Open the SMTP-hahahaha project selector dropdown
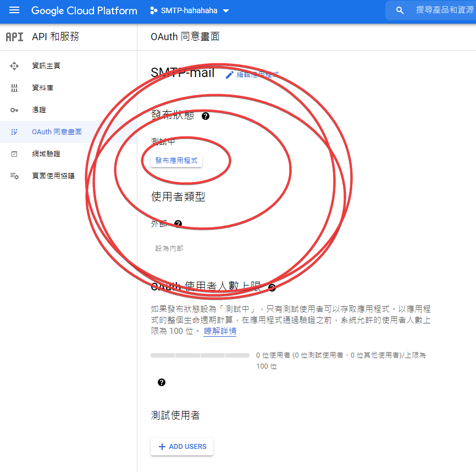Screen dimensions: 476x472 click(x=190, y=10)
